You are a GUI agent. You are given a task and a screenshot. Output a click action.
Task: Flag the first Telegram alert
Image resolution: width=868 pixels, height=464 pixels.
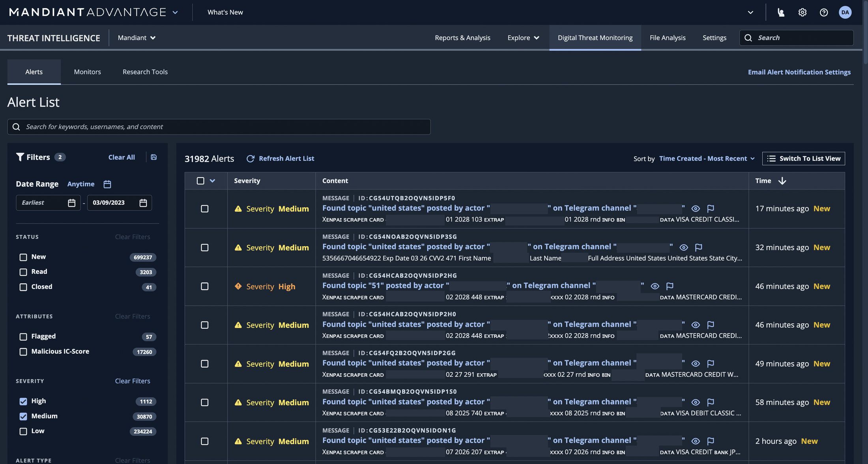tap(711, 208)
